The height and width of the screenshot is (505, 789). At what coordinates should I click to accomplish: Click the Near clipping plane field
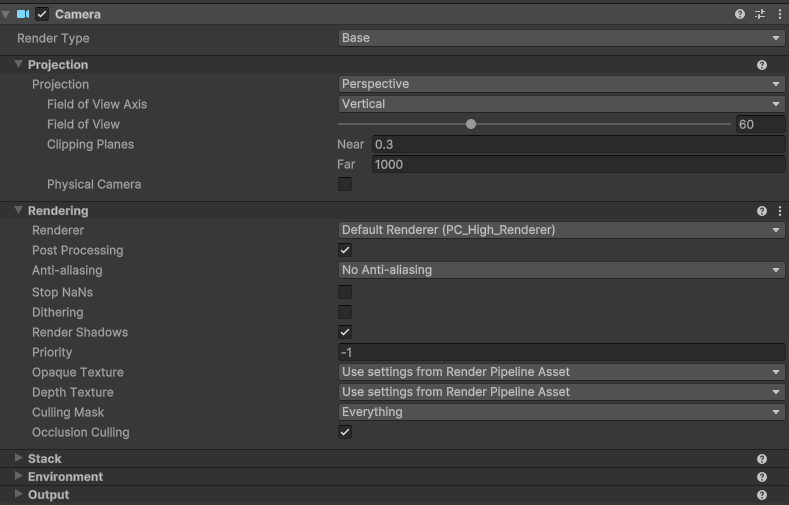point(579,144)
